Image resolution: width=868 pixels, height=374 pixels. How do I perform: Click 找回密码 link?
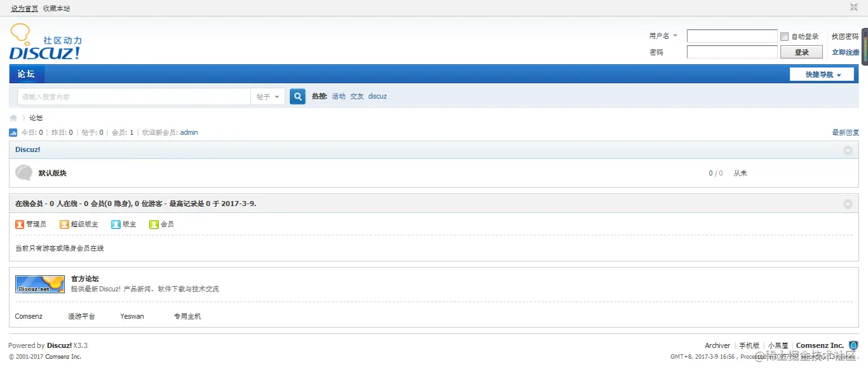845,36
